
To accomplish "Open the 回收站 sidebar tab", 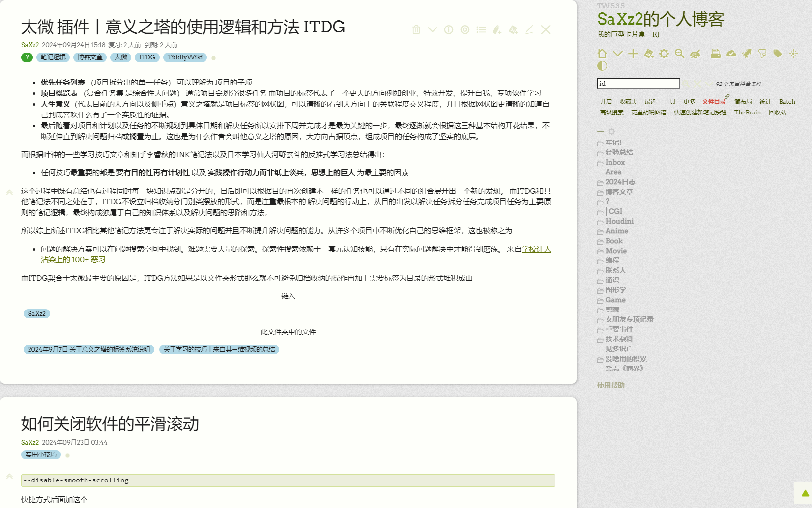I will click(x=778, y=113).
